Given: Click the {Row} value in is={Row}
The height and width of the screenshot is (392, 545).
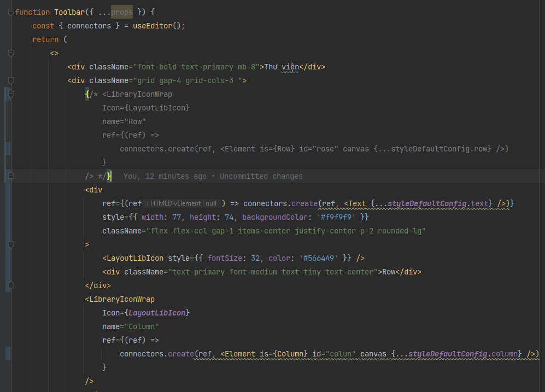Looking at the screenshot, I should coord(284,149).
